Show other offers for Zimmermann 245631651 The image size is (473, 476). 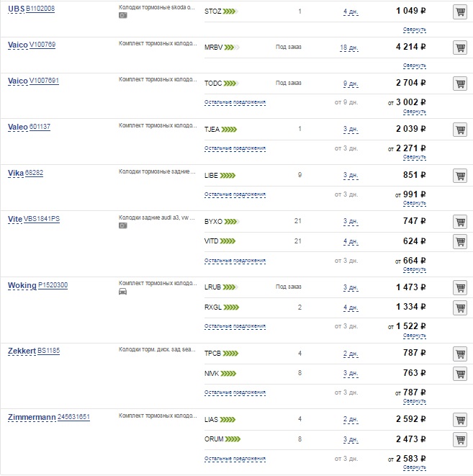(235, 459)
